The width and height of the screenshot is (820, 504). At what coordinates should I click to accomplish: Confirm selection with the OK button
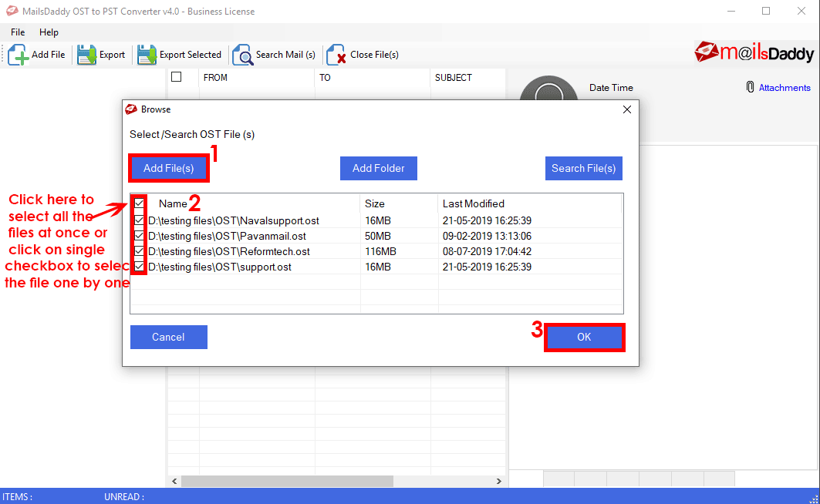pos(584,337)
